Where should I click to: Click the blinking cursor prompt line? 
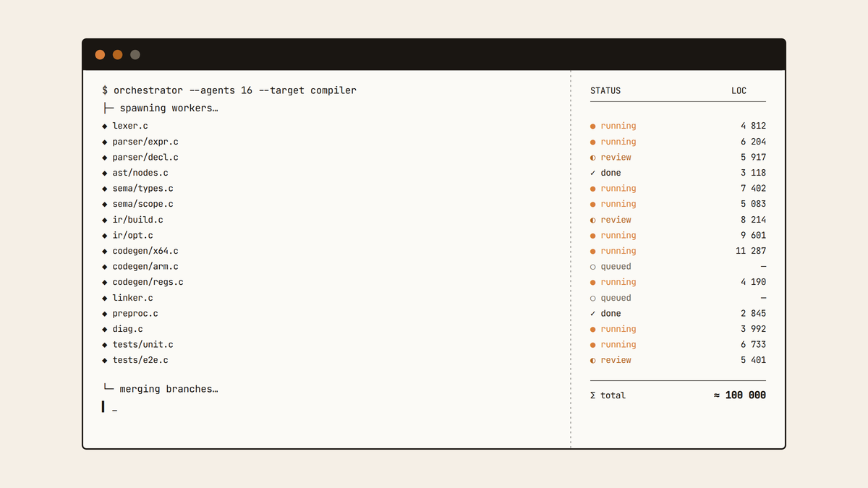pos(110,408)
